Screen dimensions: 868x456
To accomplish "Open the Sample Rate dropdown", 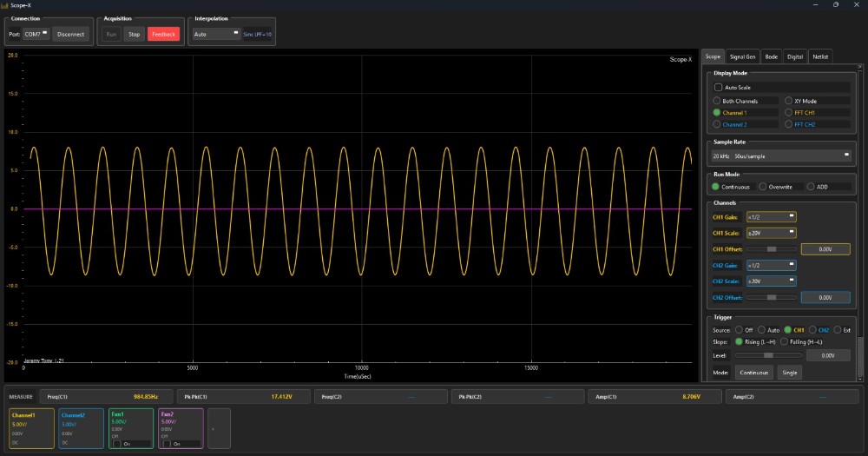I will 781,156.
